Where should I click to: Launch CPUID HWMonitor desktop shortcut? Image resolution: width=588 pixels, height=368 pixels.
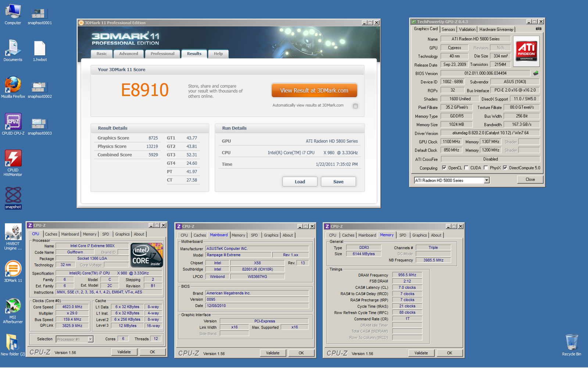click(13, 163)
